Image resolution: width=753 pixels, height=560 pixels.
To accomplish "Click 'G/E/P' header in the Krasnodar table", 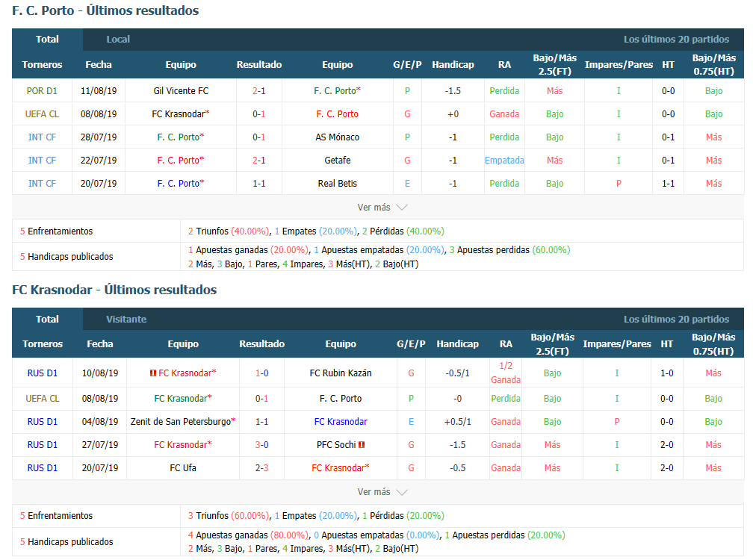I will coord(411,344).
